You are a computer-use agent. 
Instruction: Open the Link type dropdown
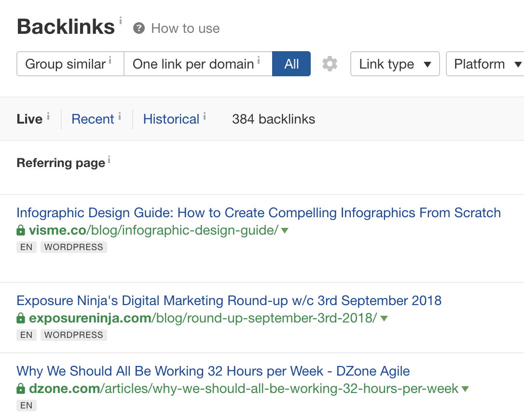click(395, 64)
